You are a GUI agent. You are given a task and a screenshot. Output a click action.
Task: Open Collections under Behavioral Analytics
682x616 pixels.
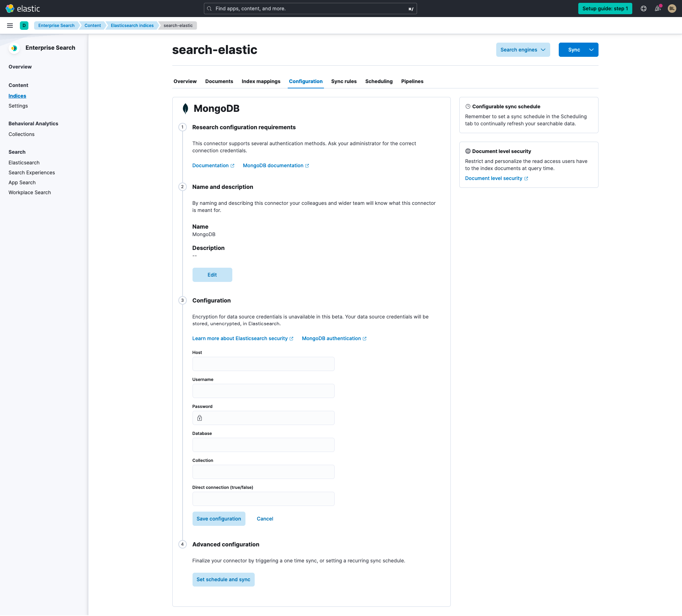[21, 134]
